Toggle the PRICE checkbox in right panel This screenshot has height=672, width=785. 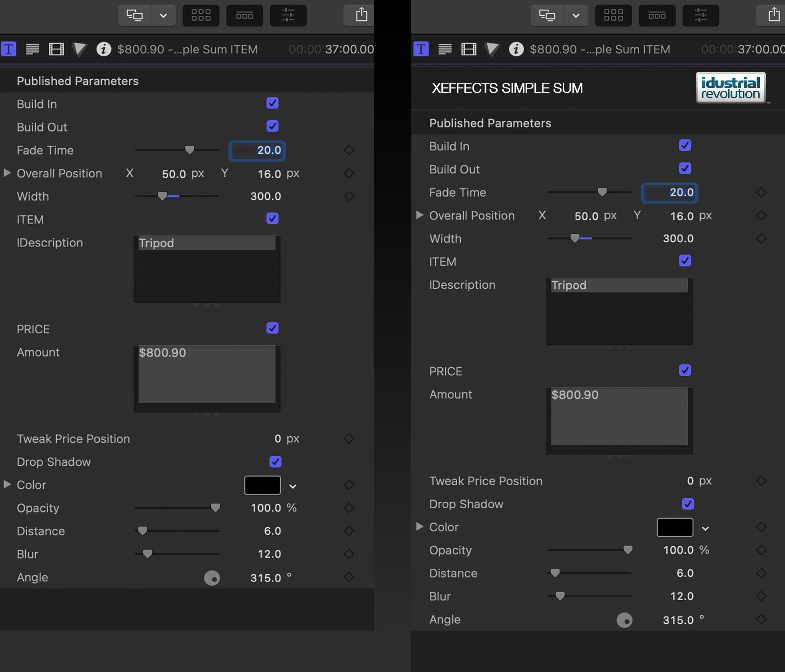coord(685,370)
